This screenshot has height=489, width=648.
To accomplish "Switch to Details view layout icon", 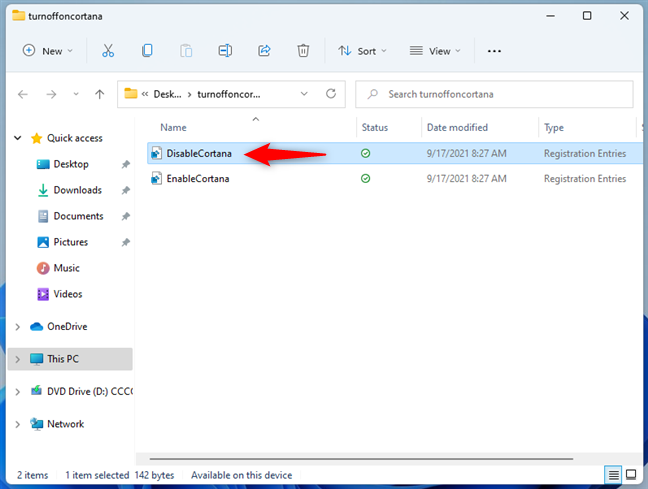I will [x=613, y=475].
